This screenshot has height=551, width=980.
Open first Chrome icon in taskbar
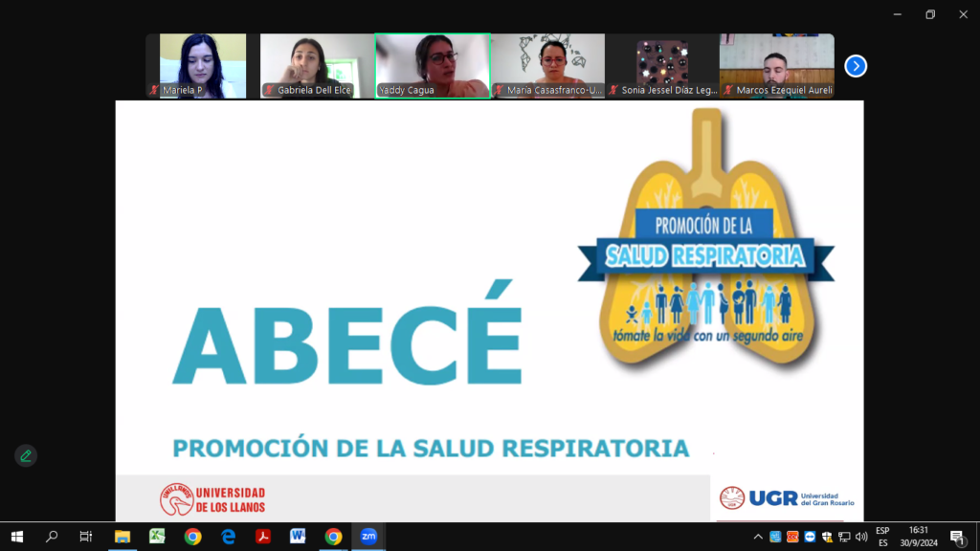point(192,537)
